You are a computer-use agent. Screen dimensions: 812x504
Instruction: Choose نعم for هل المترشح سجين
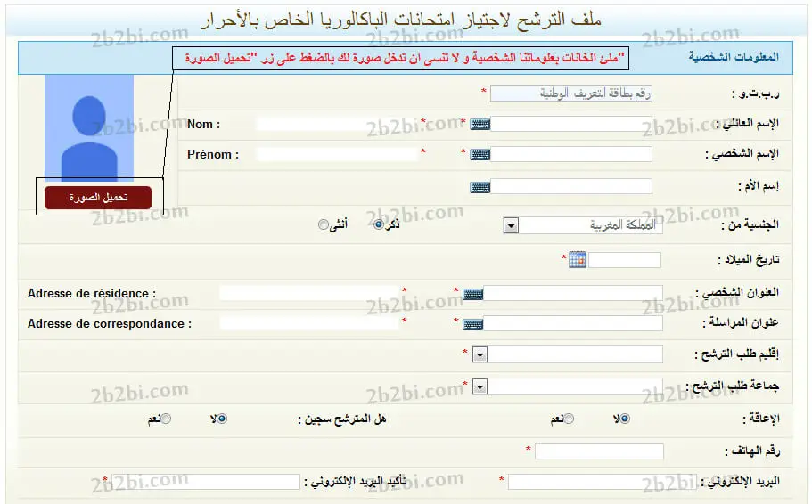tap(166, 419)
